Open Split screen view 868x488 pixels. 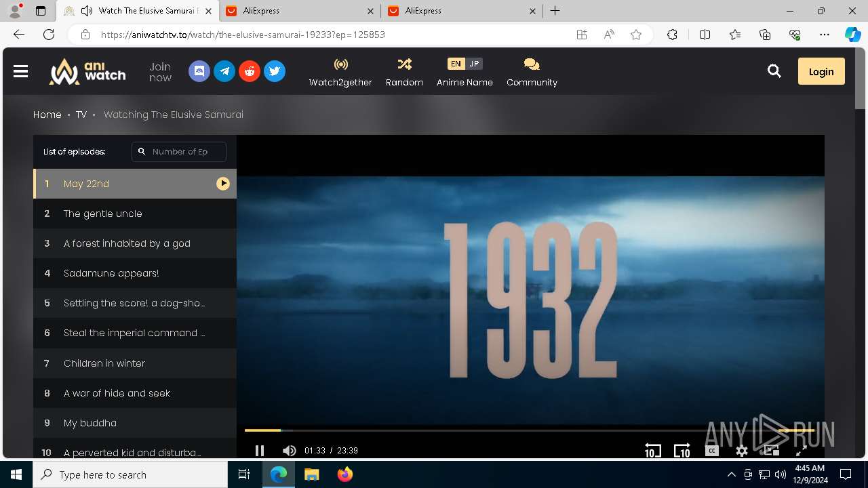pyautogui.click(x=705, y=35)
